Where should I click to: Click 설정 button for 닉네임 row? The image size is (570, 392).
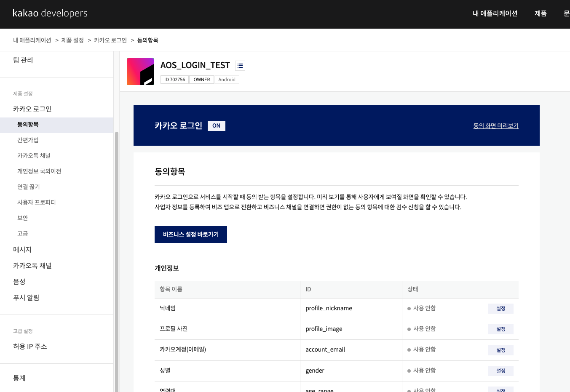pyautogui.click(x=501, y=309)
